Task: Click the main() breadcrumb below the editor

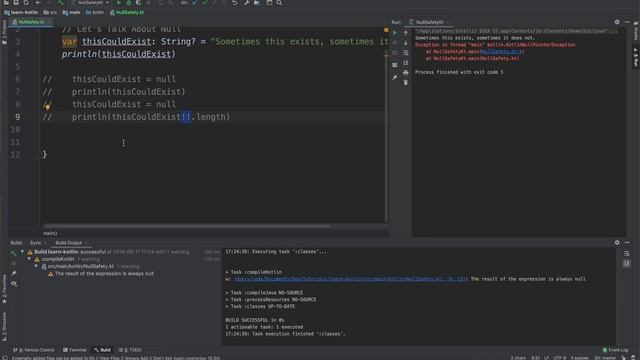Action: [50, 233]
